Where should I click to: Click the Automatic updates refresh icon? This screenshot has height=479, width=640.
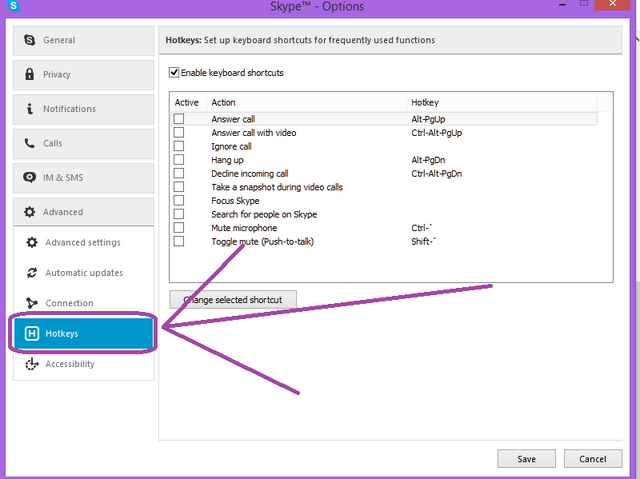pos(32,273)
